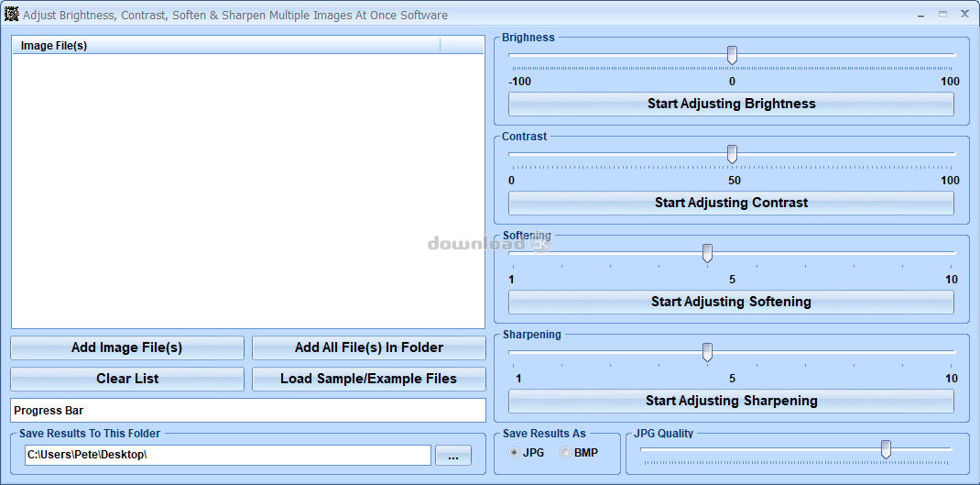Select the JPG output format option

click(527, 453)
